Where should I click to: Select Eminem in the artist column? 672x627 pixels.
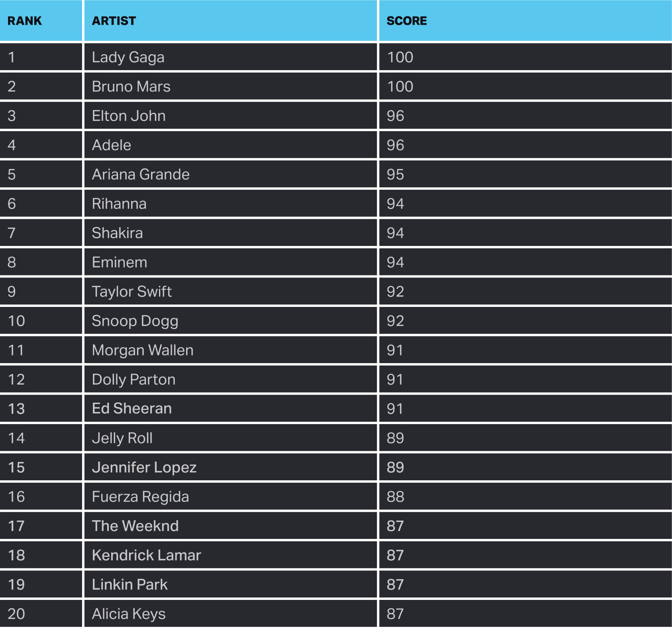coord(120,262)
